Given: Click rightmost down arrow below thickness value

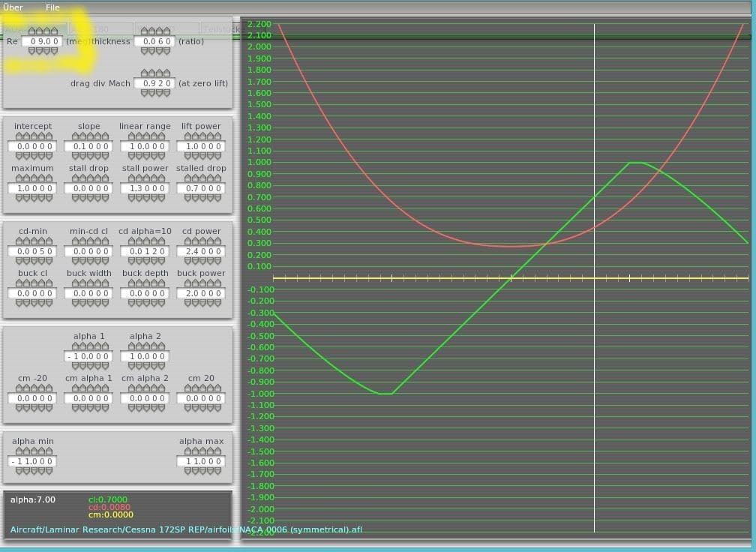Looking at the screenshot, I should coord(166,51).
